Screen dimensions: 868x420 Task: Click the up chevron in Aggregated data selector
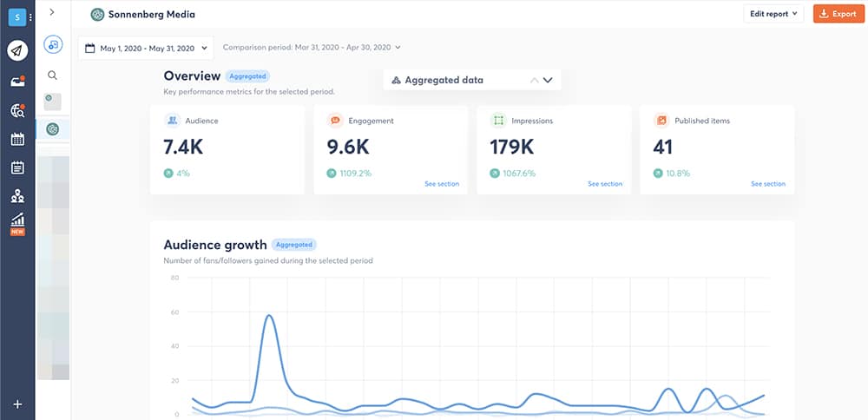[x=534, y=80]
